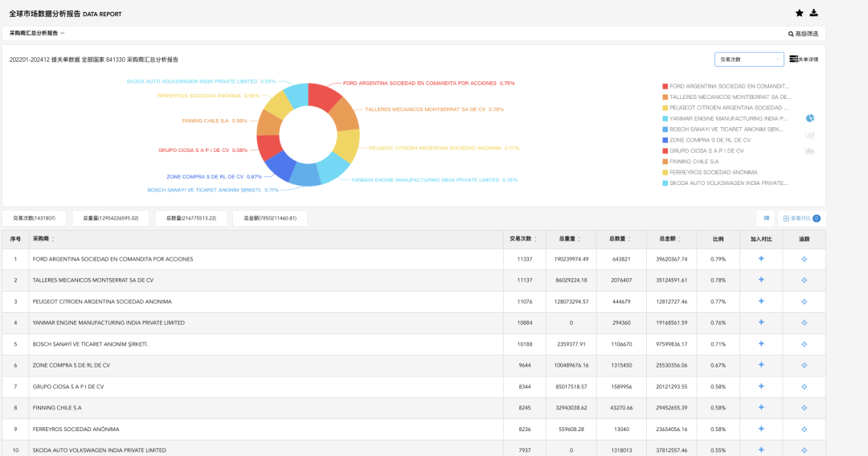Toggle FORD ARGENTINA legend entry
The height and width of the screenshot is (456, 868).
[x=726, y=86]
